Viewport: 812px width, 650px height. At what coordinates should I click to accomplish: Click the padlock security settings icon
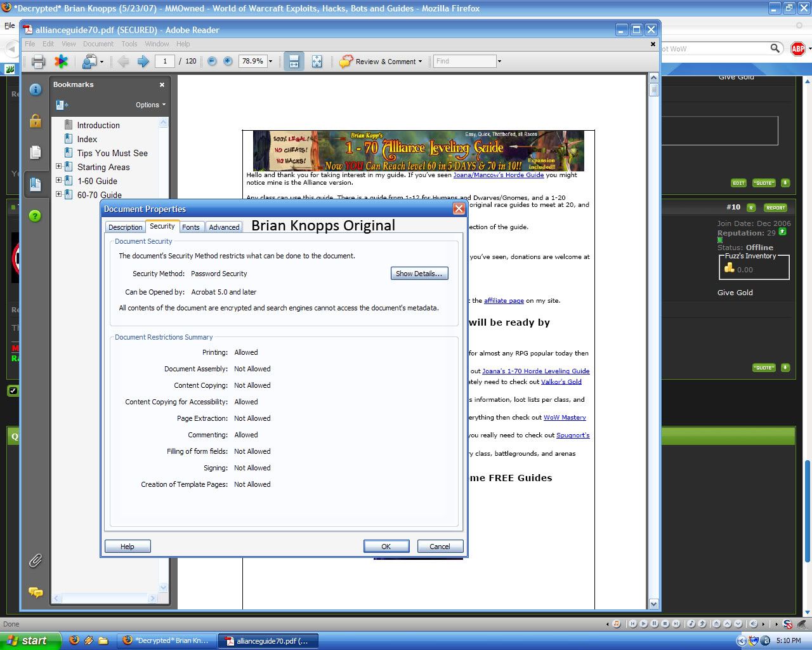tap(36, 121)
